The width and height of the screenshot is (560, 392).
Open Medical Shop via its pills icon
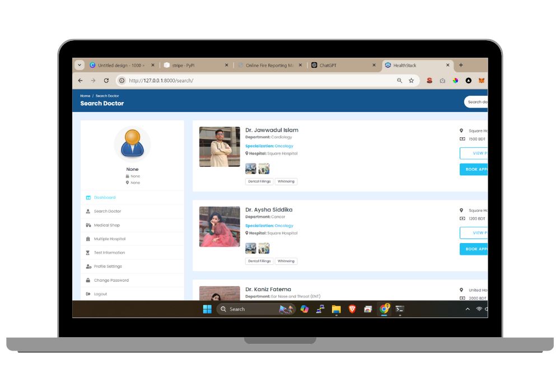coord(88,225)
